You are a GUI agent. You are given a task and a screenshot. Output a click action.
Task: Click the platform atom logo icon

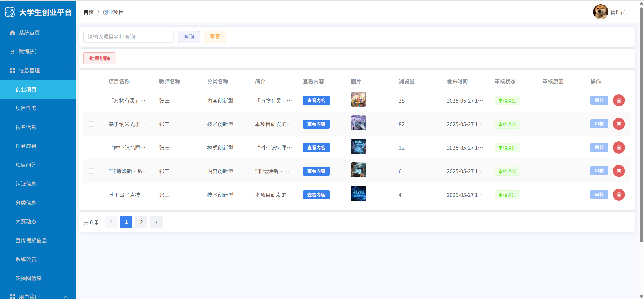click(x=10, y=12)
